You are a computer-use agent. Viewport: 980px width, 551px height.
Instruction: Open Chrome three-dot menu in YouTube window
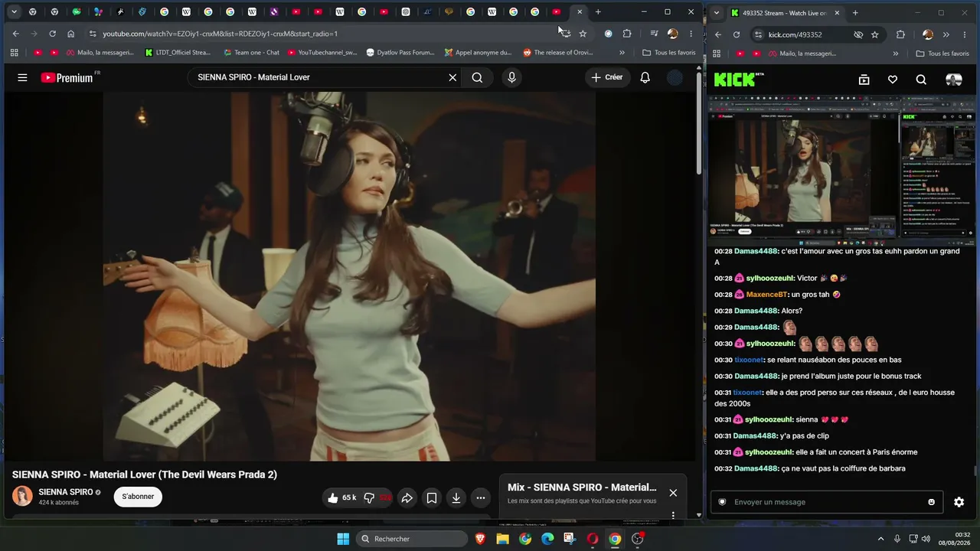point(691,34)
